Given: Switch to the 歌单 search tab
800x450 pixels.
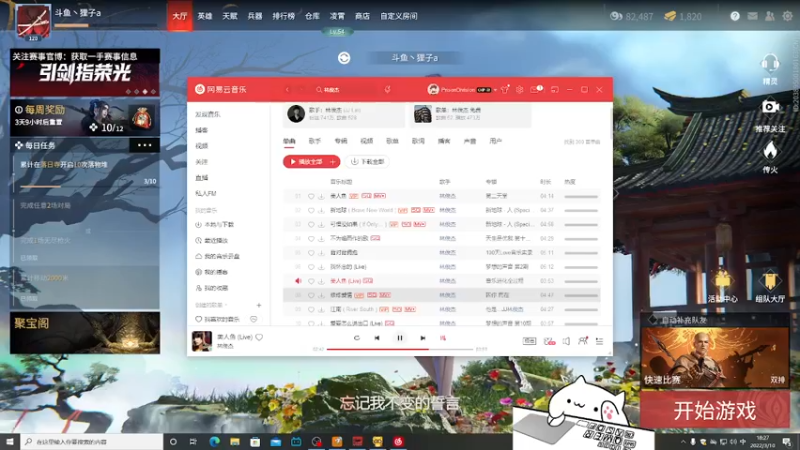Looking at the screenshot, I should (392, 141).
